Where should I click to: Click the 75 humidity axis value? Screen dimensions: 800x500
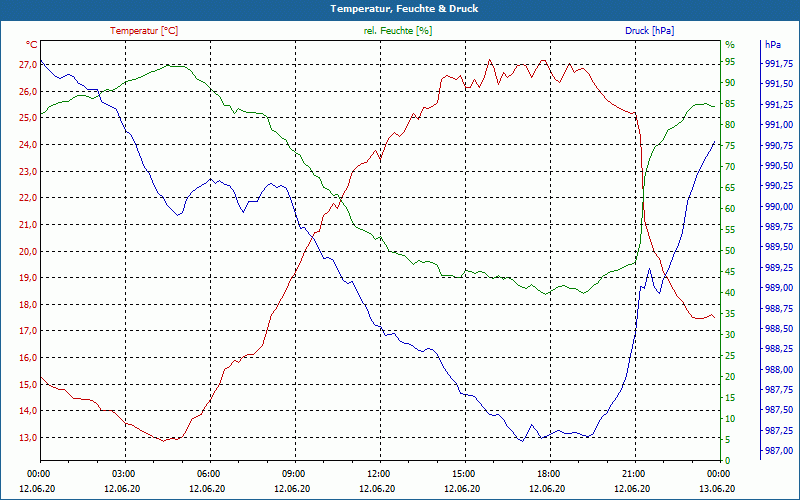coord(730,146)
